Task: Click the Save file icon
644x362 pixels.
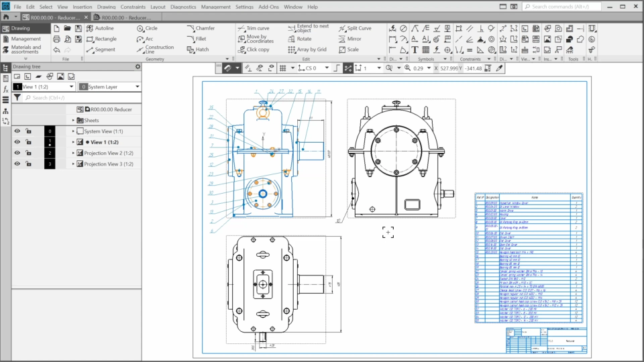Action: [x=78, y=29]
